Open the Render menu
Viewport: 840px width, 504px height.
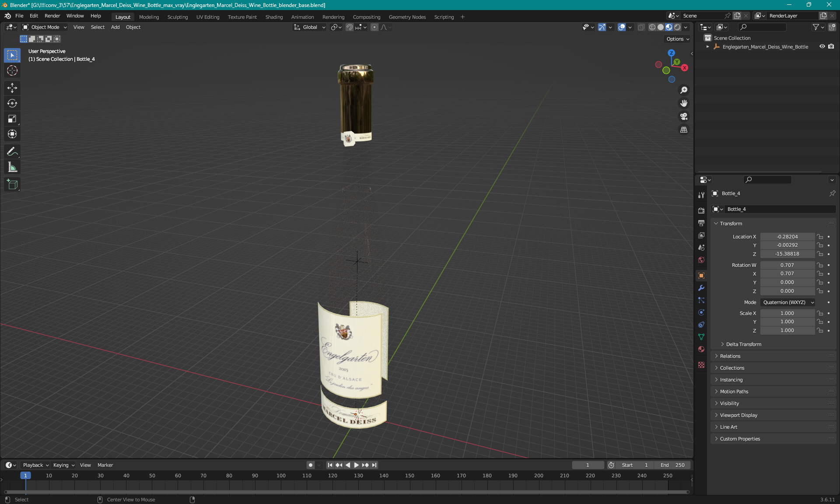52,16
